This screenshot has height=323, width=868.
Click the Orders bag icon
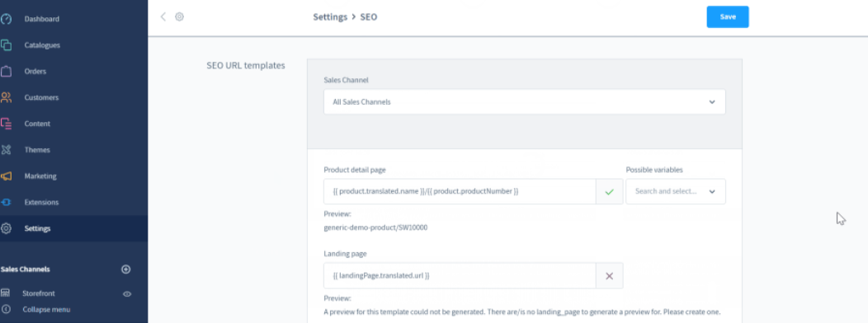click(6, 72)
